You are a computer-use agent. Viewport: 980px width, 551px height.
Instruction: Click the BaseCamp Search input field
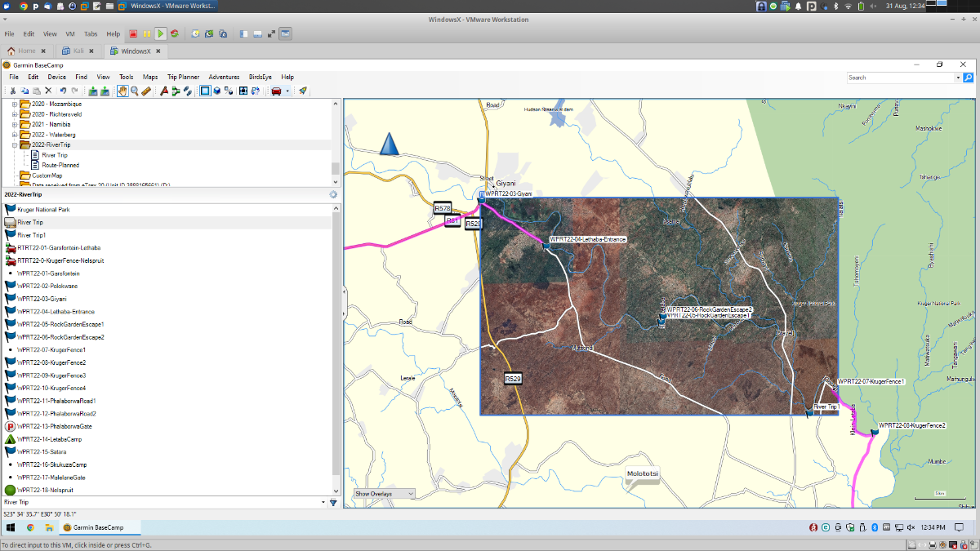tap(900, 78)
